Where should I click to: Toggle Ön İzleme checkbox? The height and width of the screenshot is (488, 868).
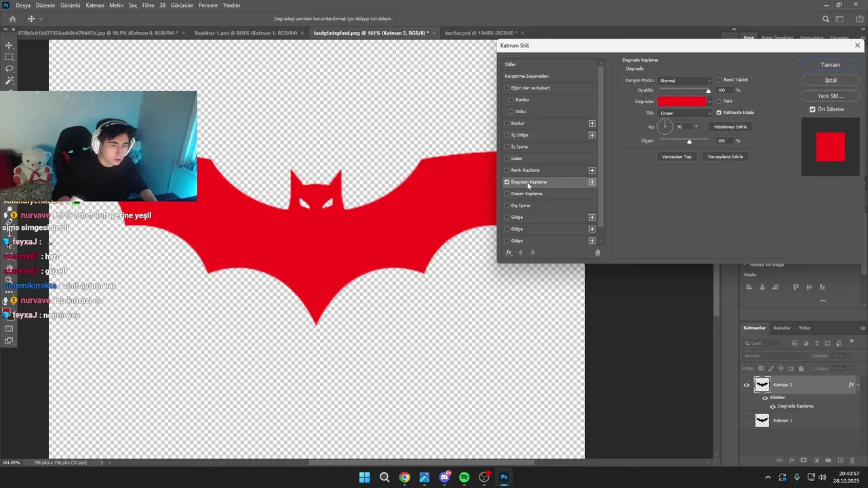[x=812, y=109]
